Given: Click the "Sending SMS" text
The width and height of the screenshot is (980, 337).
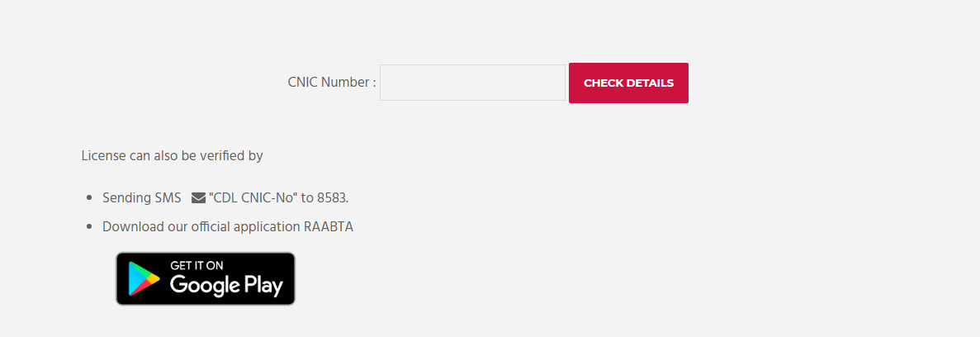Looking at the screenshot, I should [141, 198].
